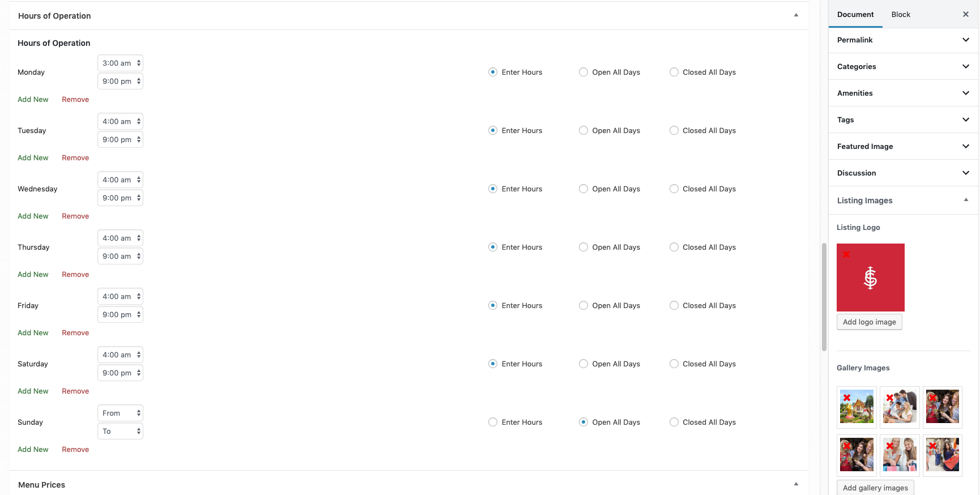Click Remove link under Tuesday

click(x=75, y=157)
